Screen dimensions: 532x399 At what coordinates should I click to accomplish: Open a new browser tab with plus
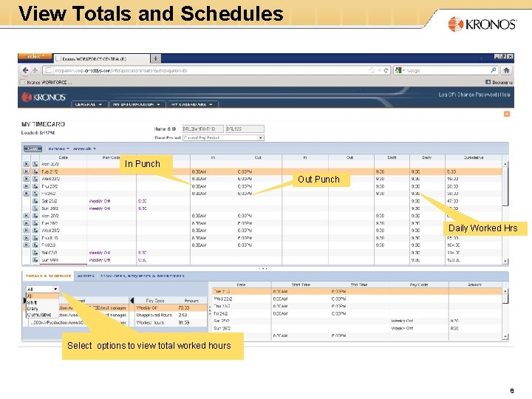click(x=155, y=58)
